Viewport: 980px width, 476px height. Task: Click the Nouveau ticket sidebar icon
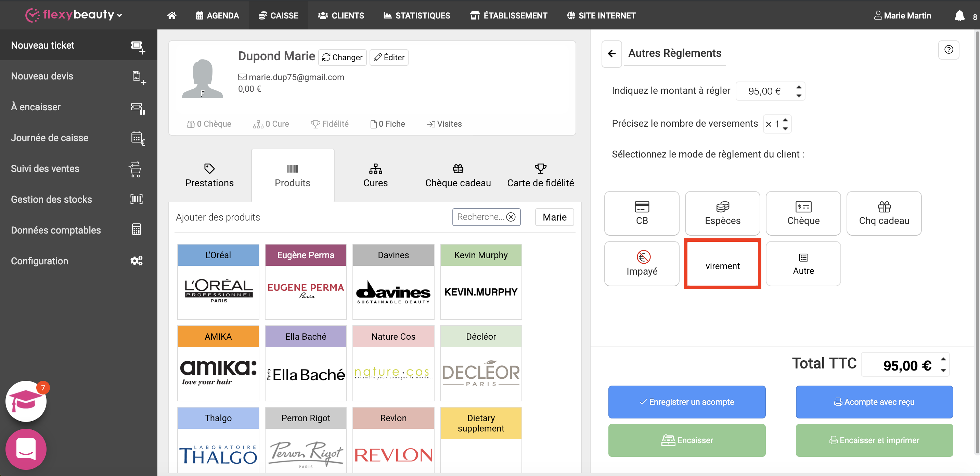pos(138,47)
